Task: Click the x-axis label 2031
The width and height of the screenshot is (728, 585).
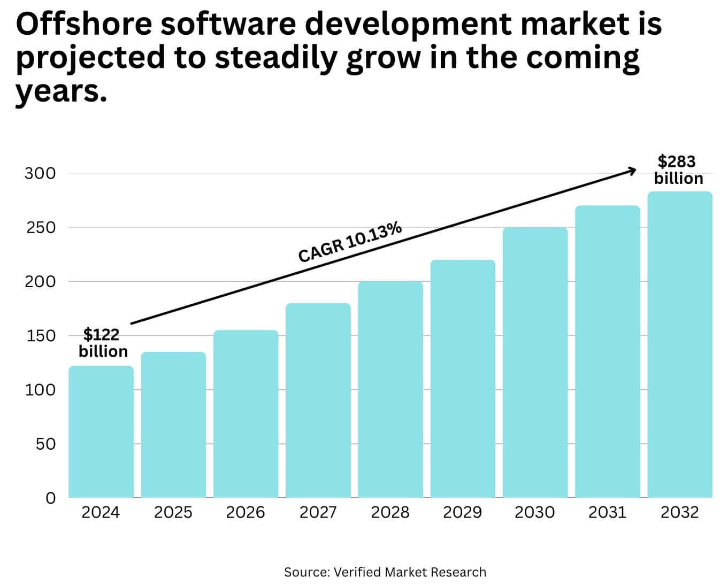Action: 607,512
